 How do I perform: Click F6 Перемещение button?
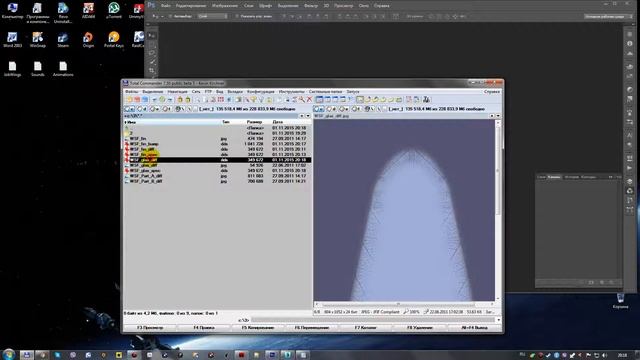[x=312, y=328]
